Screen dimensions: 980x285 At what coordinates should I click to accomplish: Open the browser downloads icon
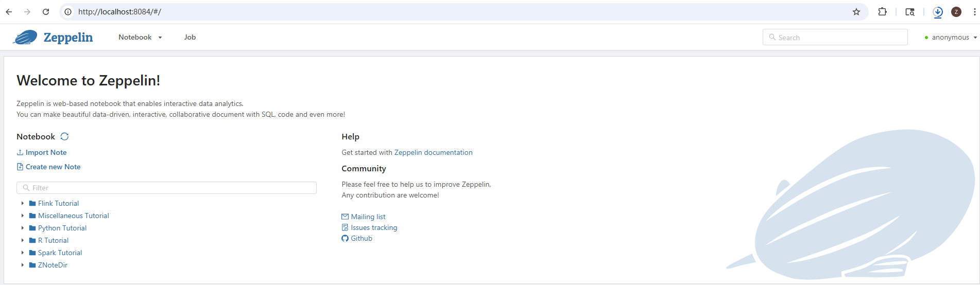[938, 12]
